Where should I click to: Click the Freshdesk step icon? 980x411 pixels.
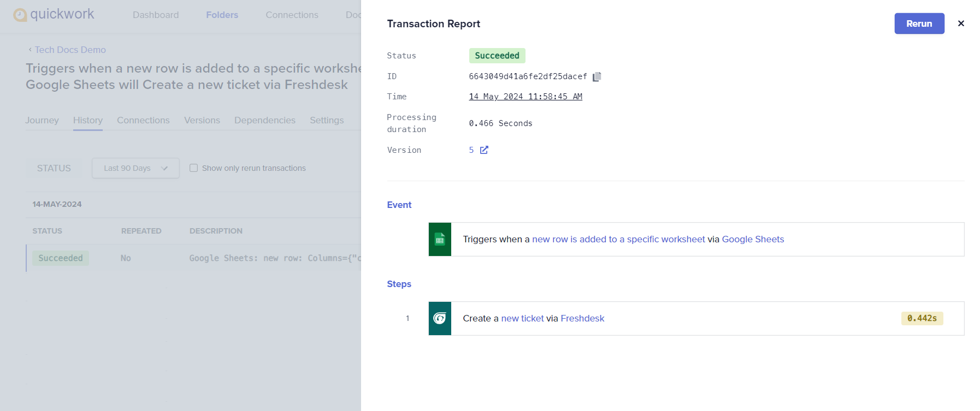440,318
